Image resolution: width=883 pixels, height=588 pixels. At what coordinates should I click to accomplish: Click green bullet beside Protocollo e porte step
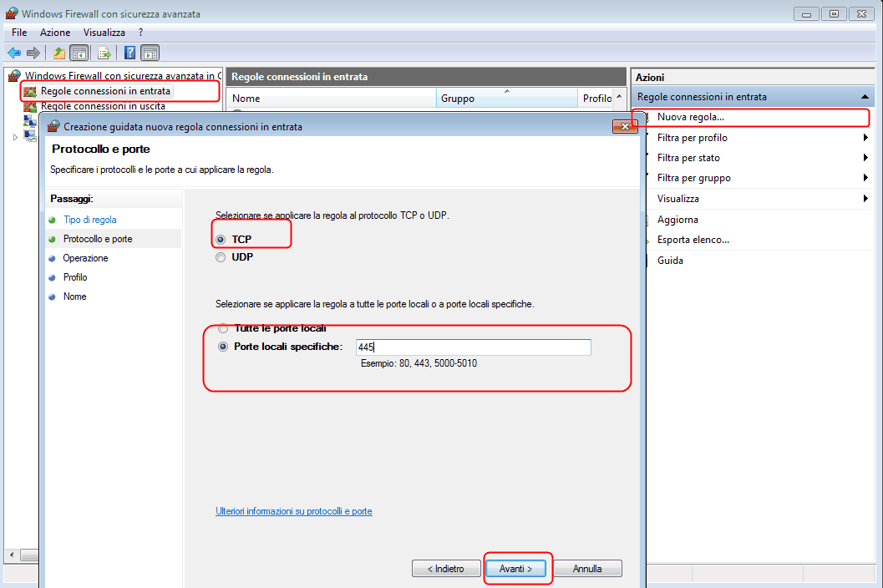pos(52,239)
